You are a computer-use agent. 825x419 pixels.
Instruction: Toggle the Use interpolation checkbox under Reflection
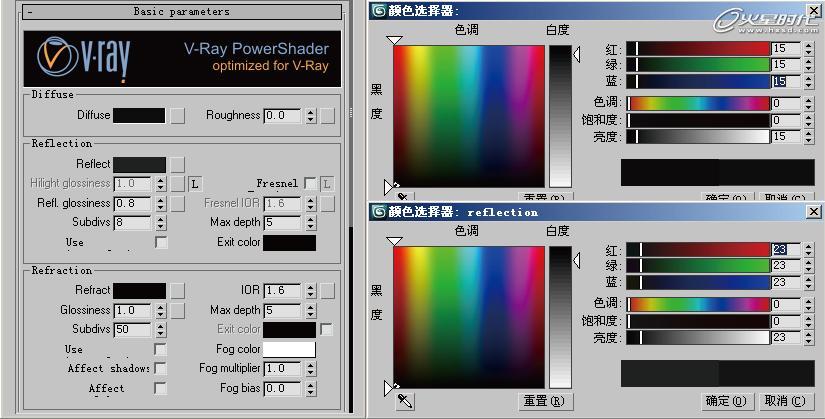point(161,243)
